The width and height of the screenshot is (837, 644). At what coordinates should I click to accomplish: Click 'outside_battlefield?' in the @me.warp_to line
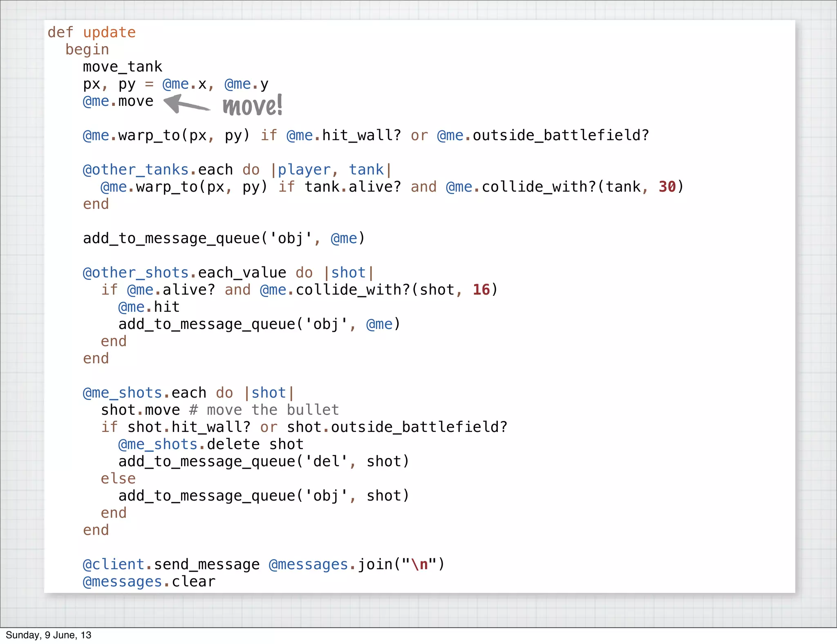pos(560,135)
